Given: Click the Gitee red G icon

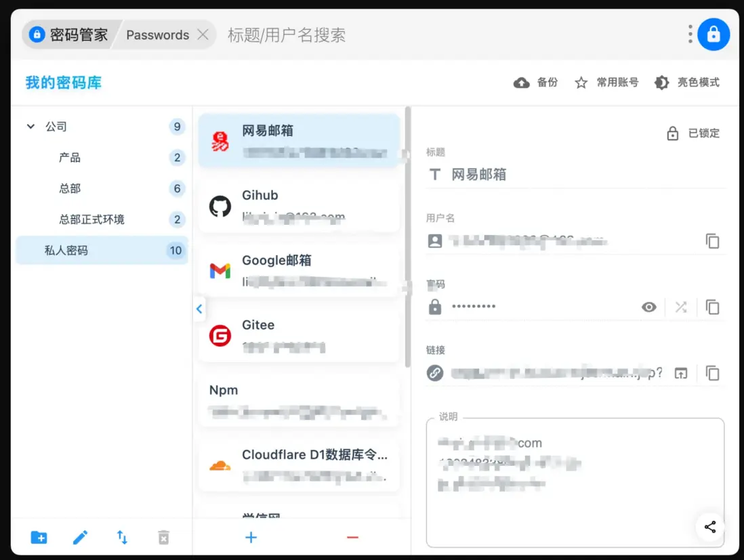Looking at the screenshot, I should click(x=220, y=336).
